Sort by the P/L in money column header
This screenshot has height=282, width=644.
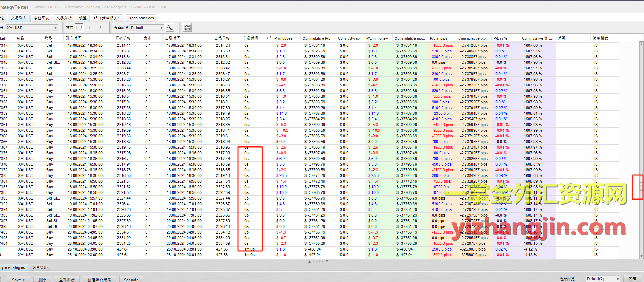point(378,38)
